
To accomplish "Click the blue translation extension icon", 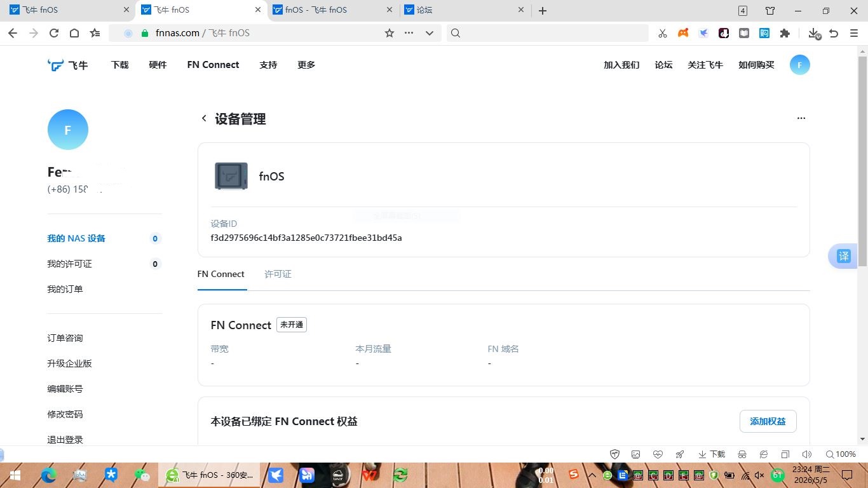I will (764, 33).
